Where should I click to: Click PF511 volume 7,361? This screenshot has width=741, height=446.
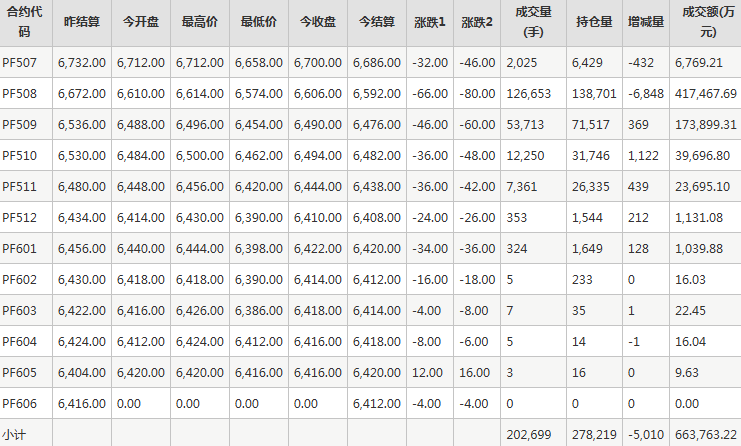[x=522, y=187]
